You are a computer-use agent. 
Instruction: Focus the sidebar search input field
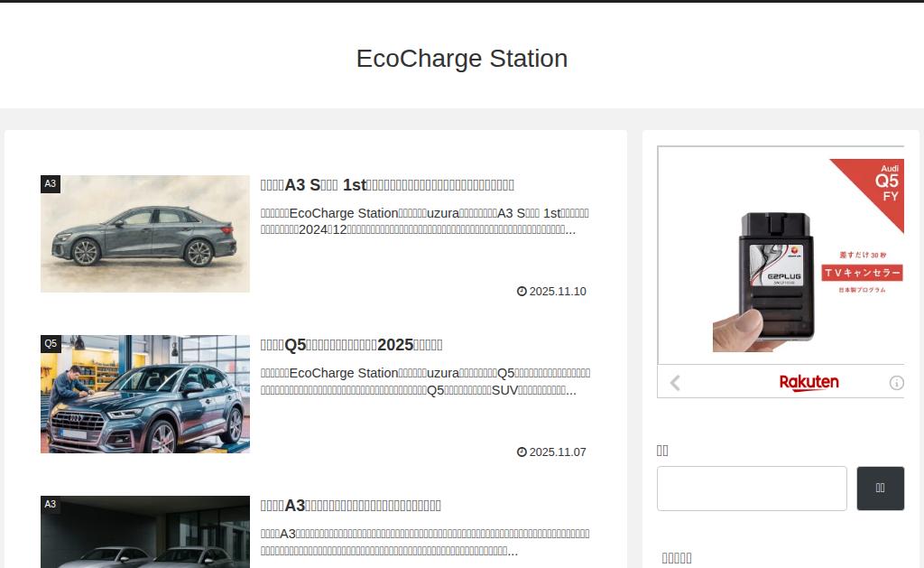click(752, 489)
